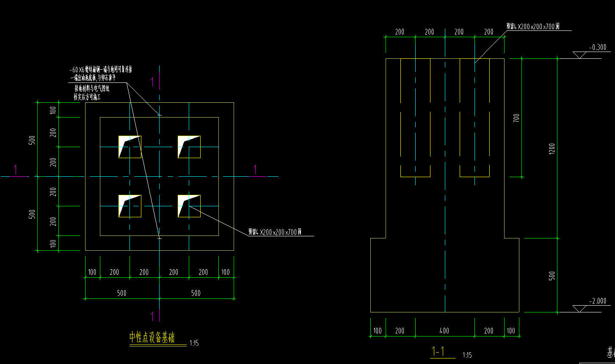The image size is (615, 364).
Task: Pick the elevation triangle symbol under -2.000
Action: coord(579,309)
